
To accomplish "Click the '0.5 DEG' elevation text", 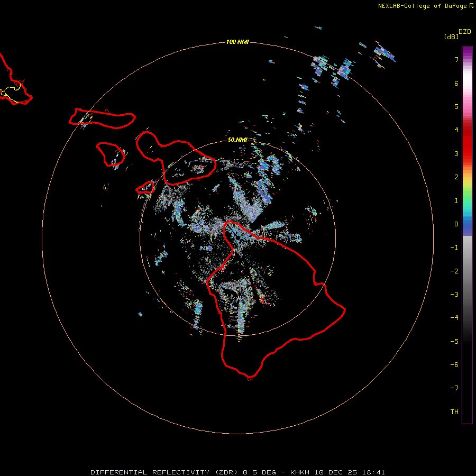I will click(x=260, y=472).
